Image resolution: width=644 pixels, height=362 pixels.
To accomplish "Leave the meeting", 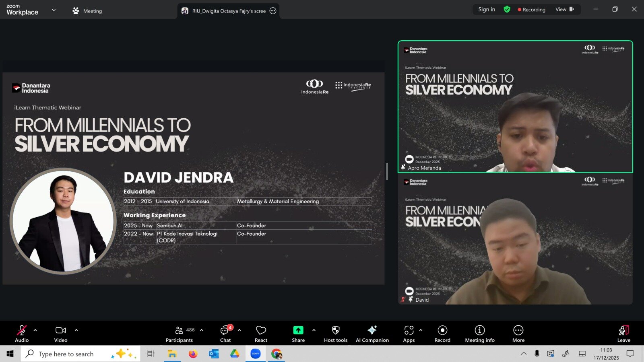I will point(623,334).
